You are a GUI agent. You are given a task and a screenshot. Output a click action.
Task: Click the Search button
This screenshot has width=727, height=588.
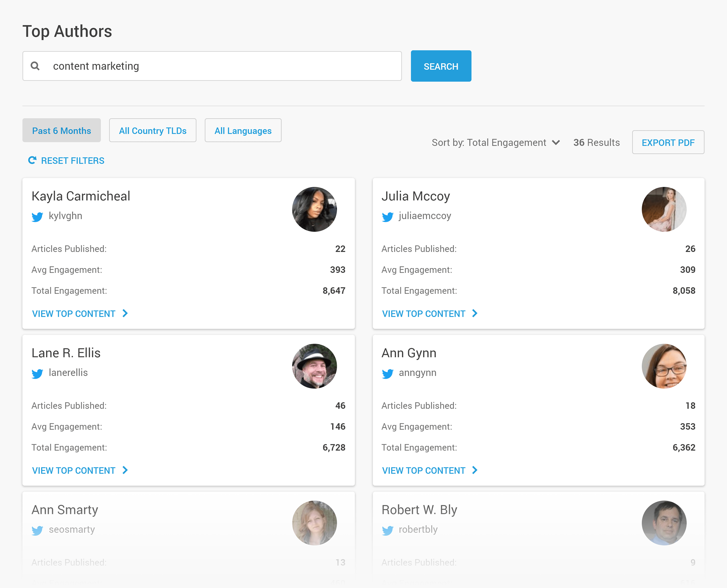pyautogui.click(x=441, y=66)
